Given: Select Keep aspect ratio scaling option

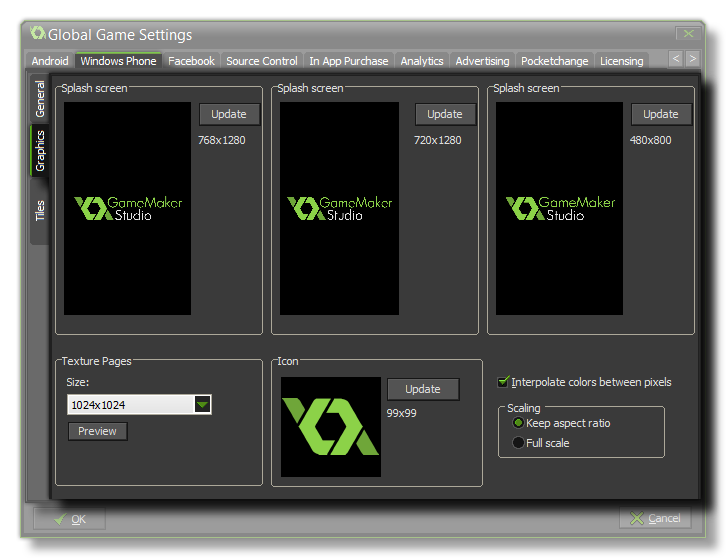Looking at the screenshot, I should (518, 423).
